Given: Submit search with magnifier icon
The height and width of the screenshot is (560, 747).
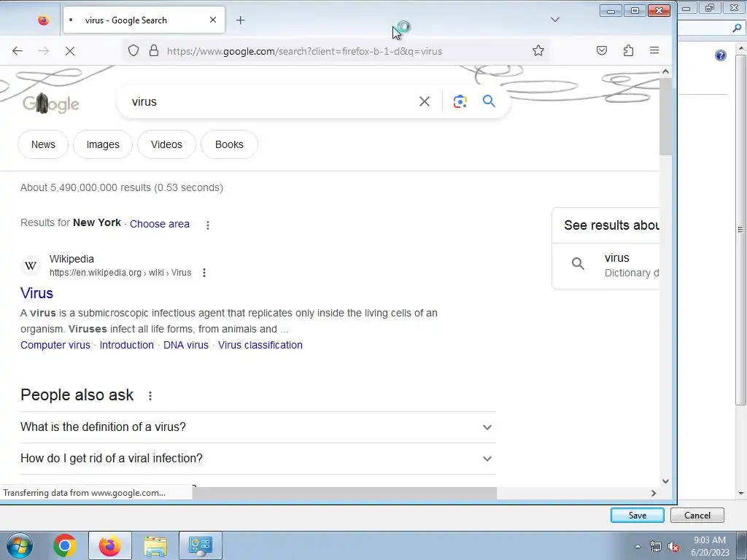Looking at the screenshot, I should (x=489, y=101).
